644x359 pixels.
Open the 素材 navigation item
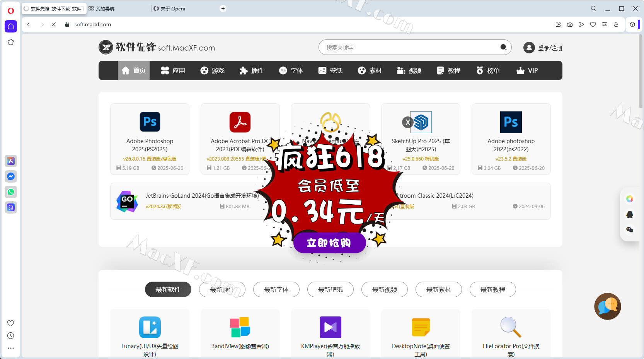[370, 70]
